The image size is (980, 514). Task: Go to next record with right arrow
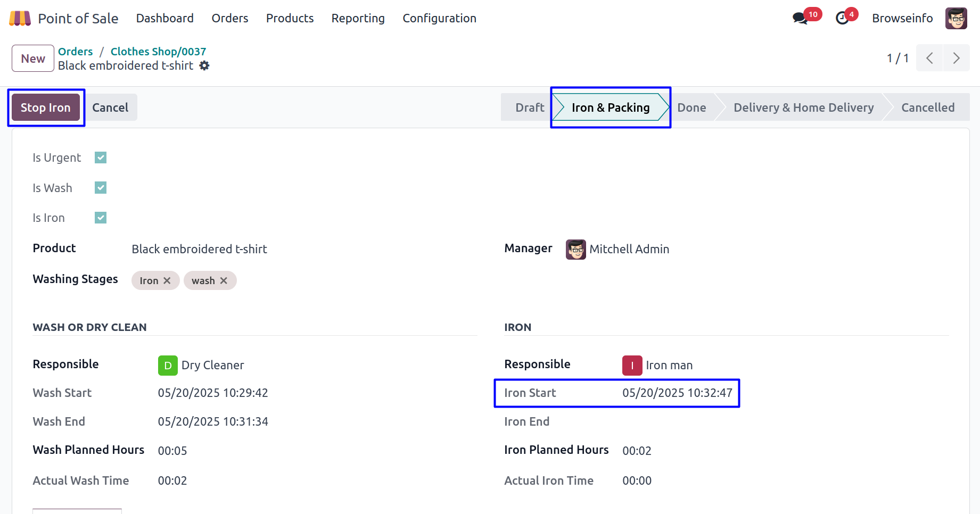pyautogui.click(x=956, y=58)
